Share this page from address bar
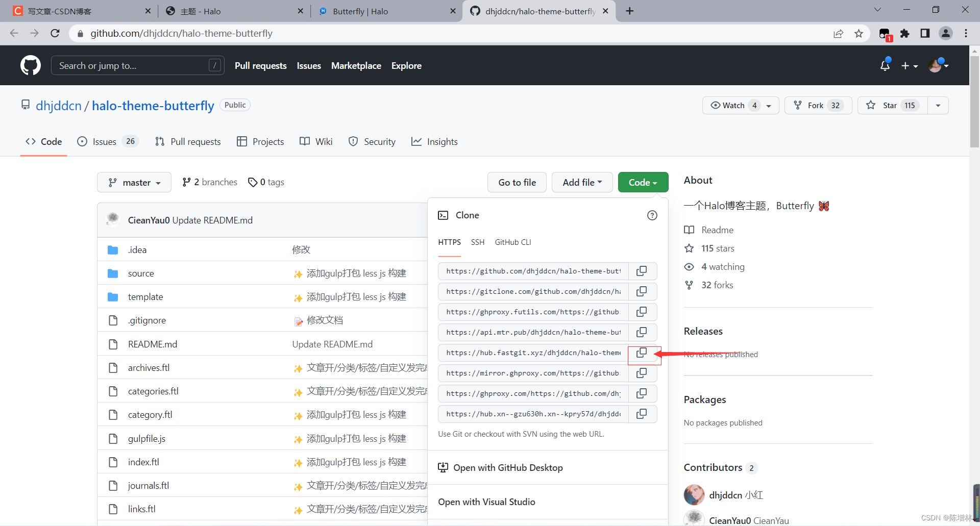The height and width of the screenshot is (526, 980). [838, 33]
